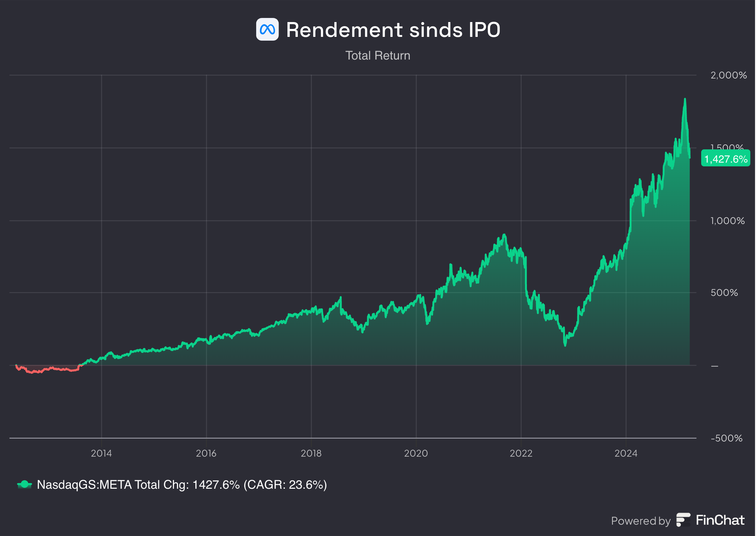This screenshot has height=536, width=756.
Task: Click the NasdaqGS:META Total Chg legend label
Action: pyautogui.click(x=182, y=485)
